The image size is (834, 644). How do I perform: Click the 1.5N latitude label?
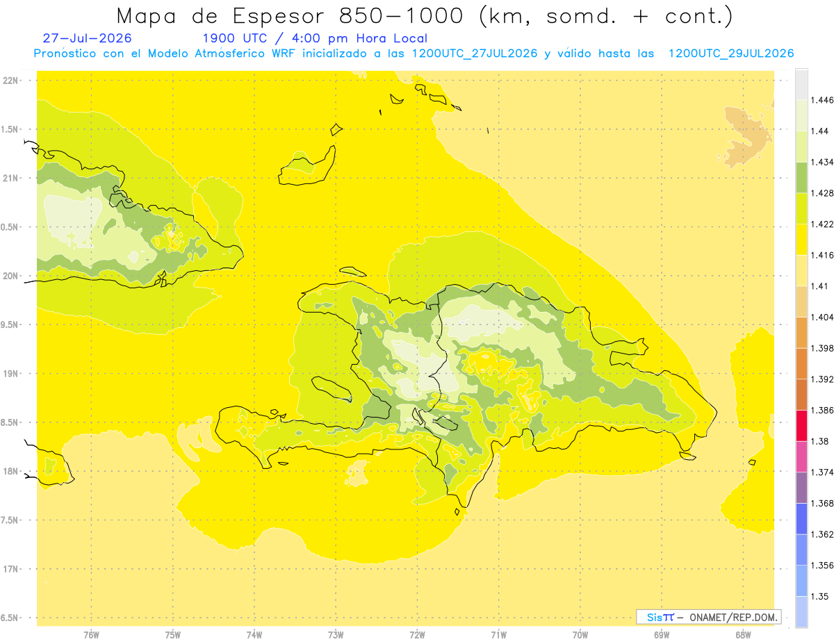tap(10, 129)
